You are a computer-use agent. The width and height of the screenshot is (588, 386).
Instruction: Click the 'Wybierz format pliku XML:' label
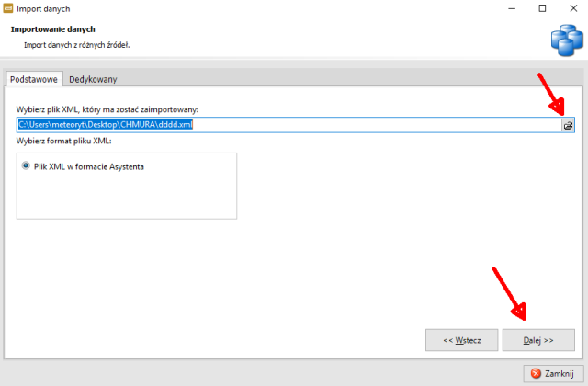[63, 141]
